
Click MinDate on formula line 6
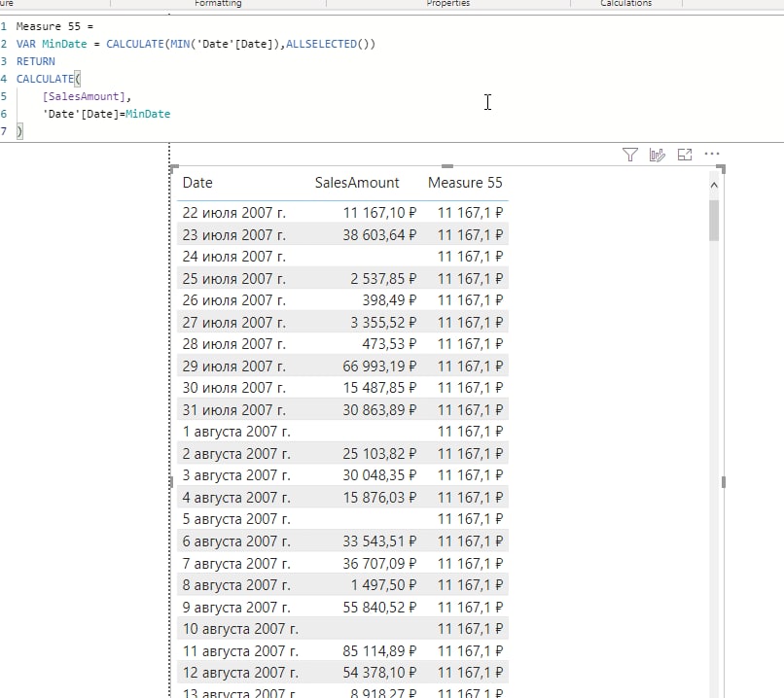[x=148, y=114]
